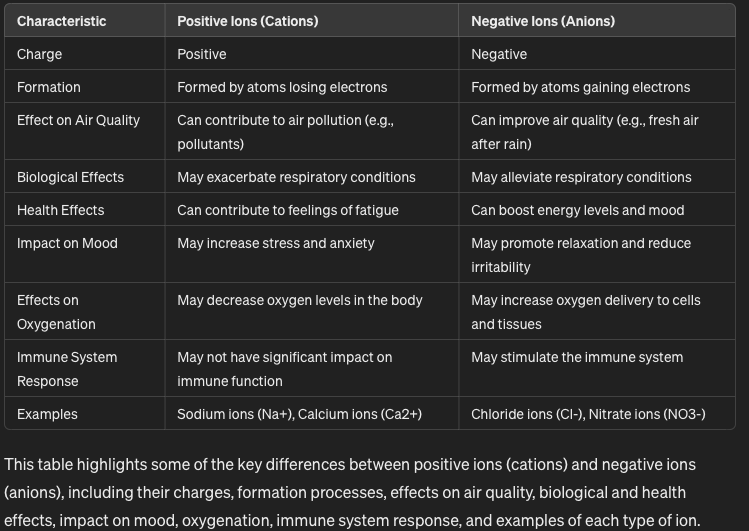This screenshot has height=531, width=749.
Task: Click the Effect on Air Quality cell
Action: (78, 120)
